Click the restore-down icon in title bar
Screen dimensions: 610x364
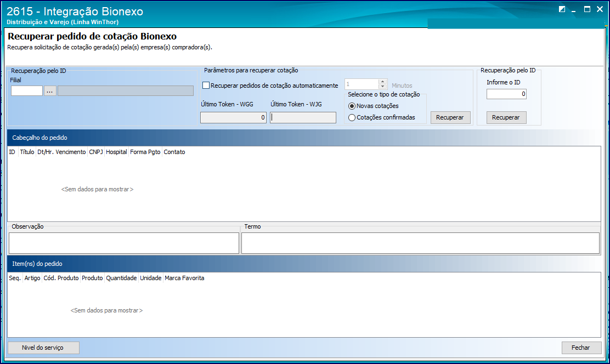[x=562, y=9]
